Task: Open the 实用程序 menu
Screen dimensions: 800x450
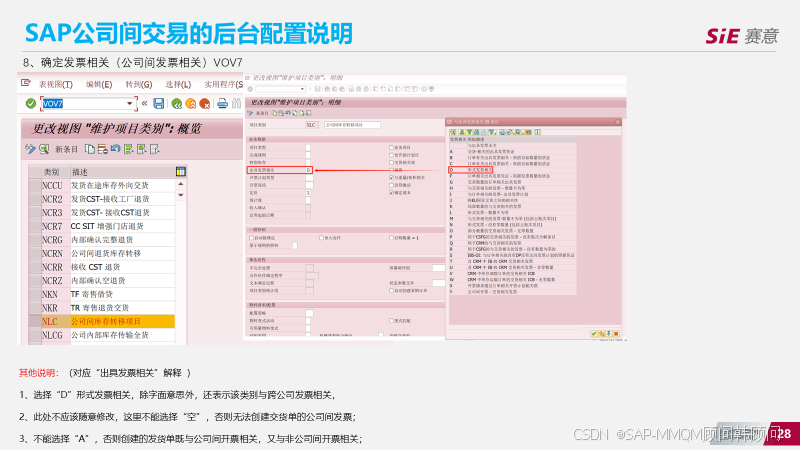Action: [223, 84]
